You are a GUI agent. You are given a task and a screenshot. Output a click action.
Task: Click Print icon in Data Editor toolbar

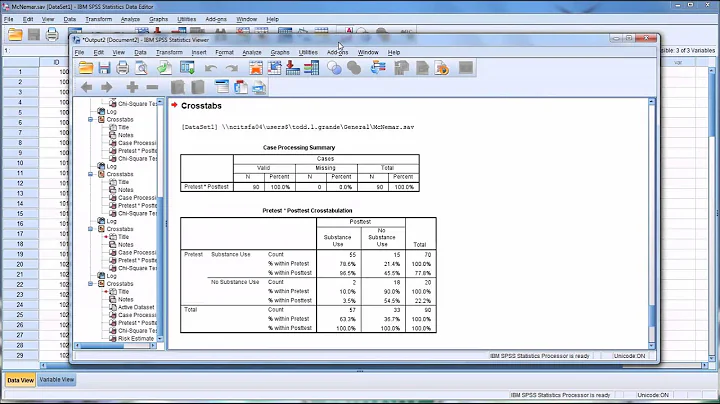point(52,34)
